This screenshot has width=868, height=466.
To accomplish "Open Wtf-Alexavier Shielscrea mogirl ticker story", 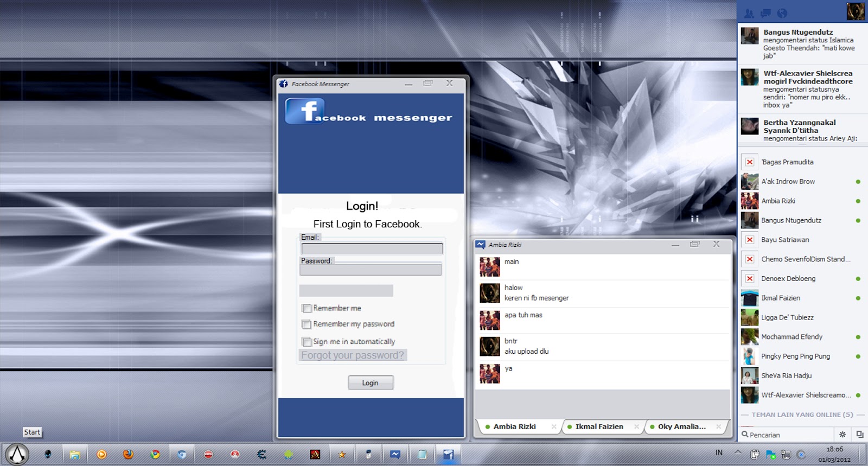I will pos(802,89).
